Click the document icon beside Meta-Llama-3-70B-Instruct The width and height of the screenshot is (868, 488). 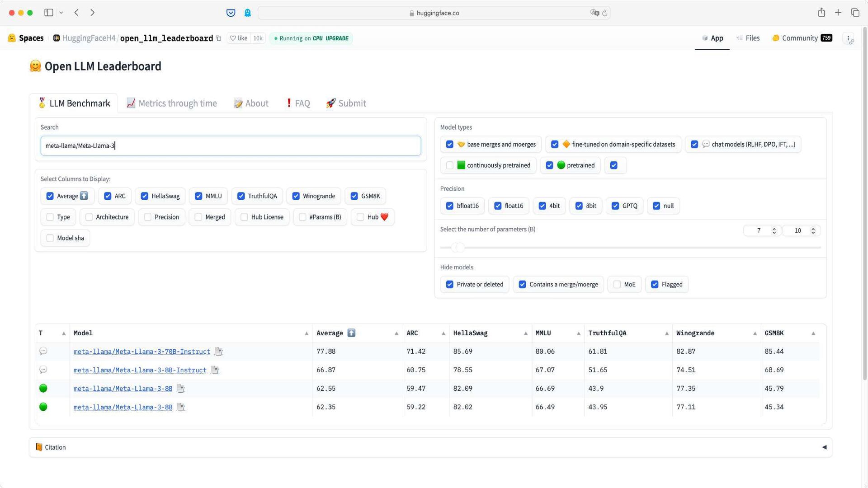(x=218, y=352)
